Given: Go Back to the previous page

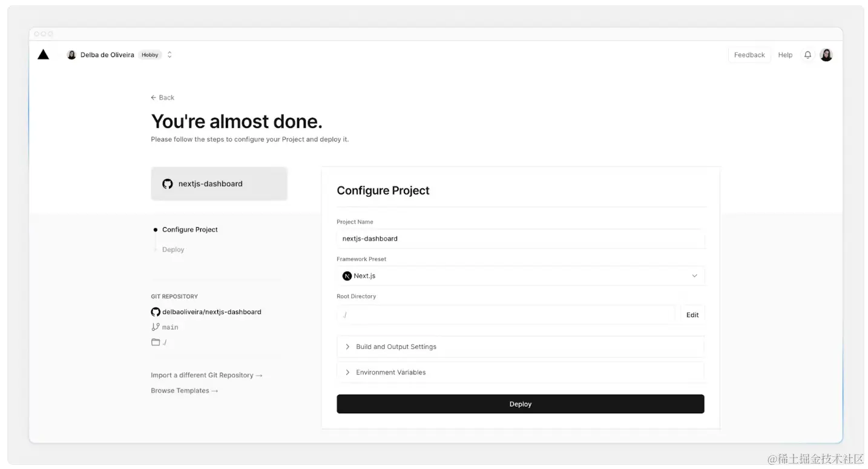Looking at the screenshot, I should click(x=163, y=98).
